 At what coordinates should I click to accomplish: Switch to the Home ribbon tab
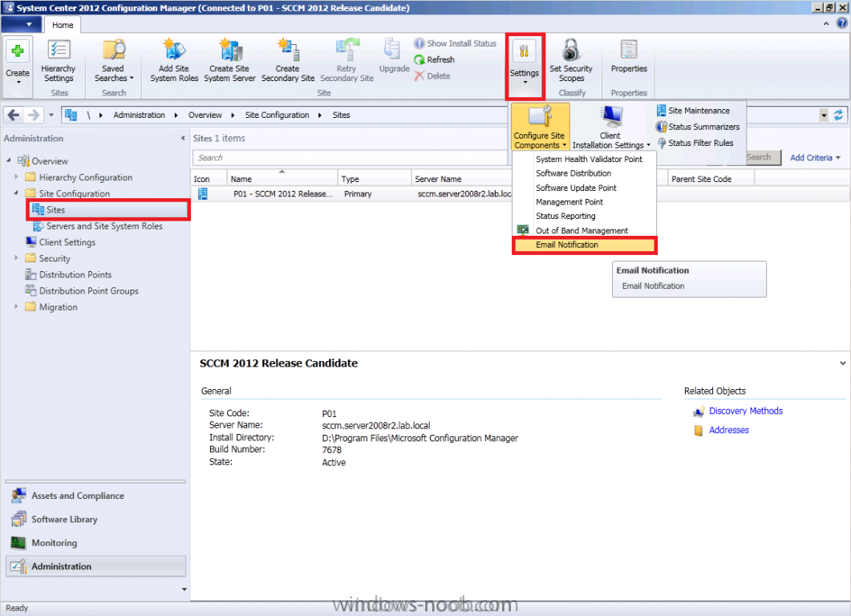click(63, 25)
